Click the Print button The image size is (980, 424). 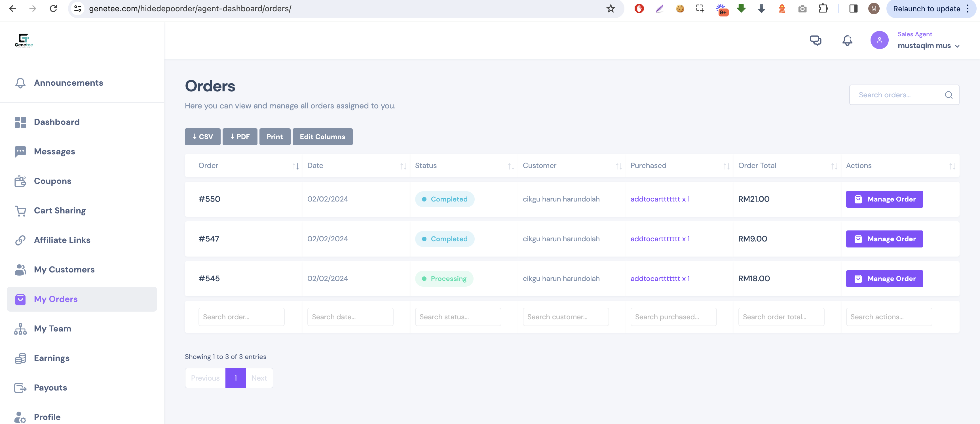point(275,137)
